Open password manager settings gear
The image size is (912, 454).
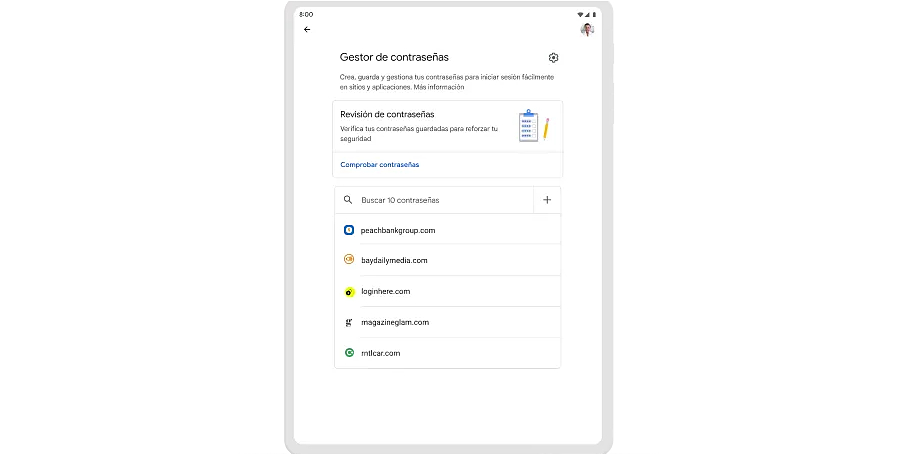(553, 58)
